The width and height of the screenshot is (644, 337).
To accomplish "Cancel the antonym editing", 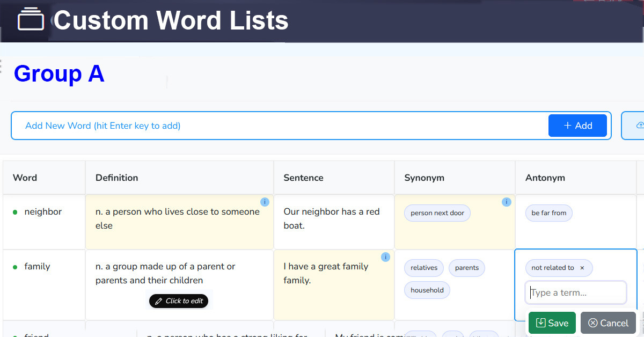I will [608, 323].
